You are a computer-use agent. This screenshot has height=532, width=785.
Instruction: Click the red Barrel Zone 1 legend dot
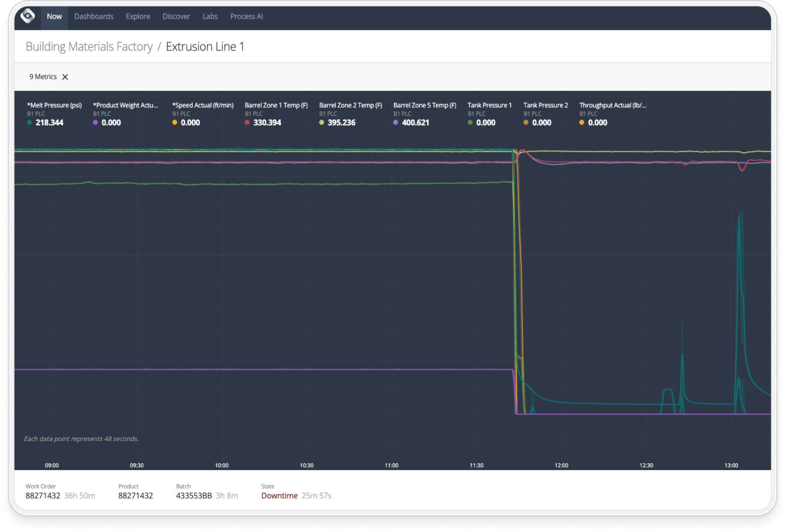247,123
